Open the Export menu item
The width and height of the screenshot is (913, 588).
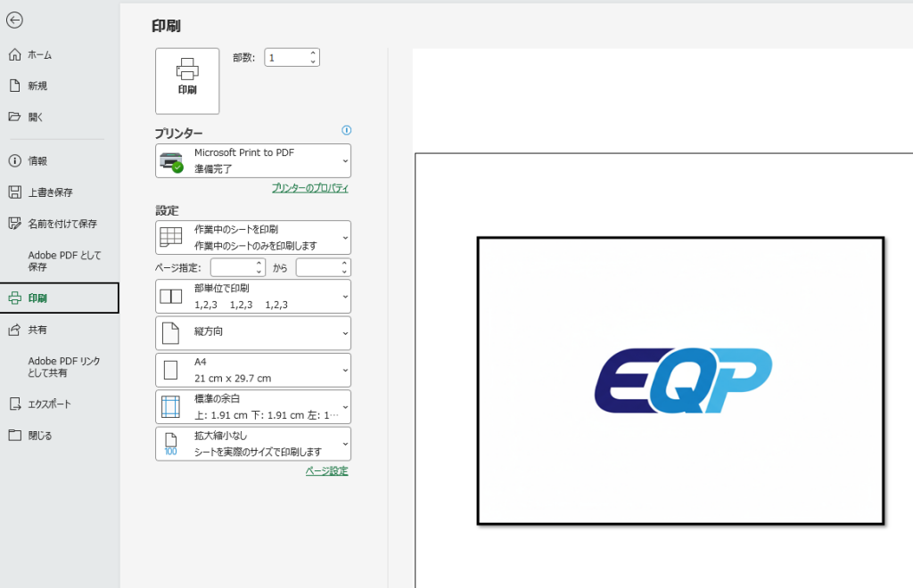click(x=49, y=404)
